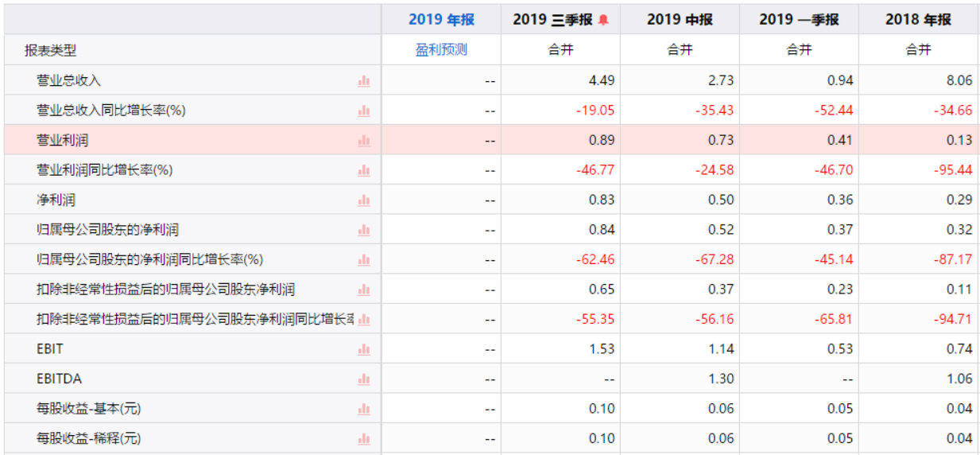Image resolution: width=980 pixels, height=455 pixels.
Task: Open chart icon for 净利润 row
Action: [364, 200]
